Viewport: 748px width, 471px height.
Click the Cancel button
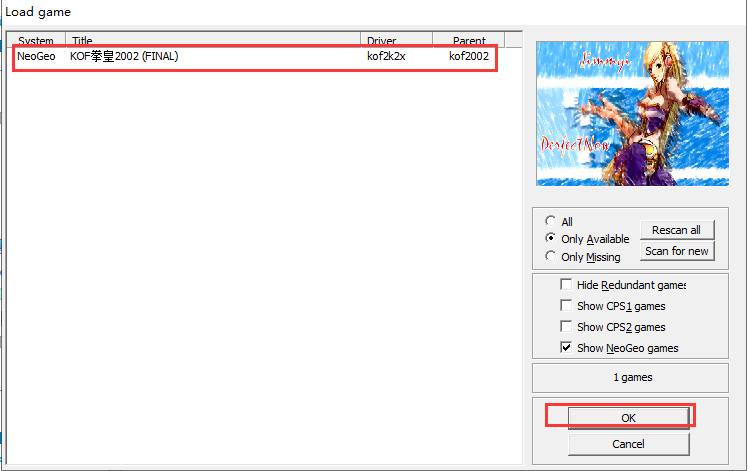point(629,444)
